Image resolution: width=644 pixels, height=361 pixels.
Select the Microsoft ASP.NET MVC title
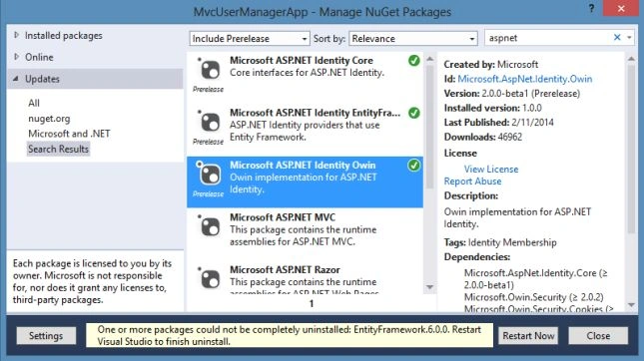[x=283, y=217]
